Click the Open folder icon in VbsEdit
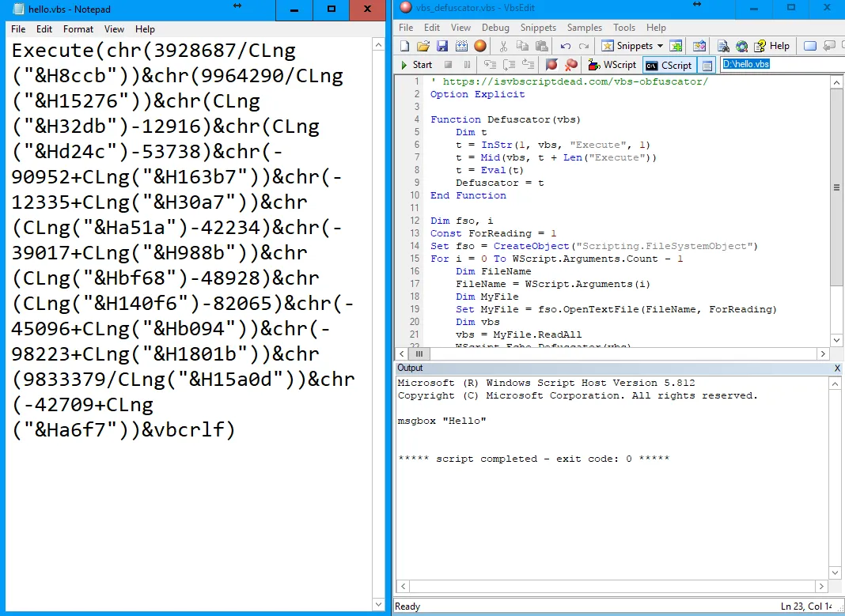The width and height of the screenshot is (845, 616). coord(423,46)
